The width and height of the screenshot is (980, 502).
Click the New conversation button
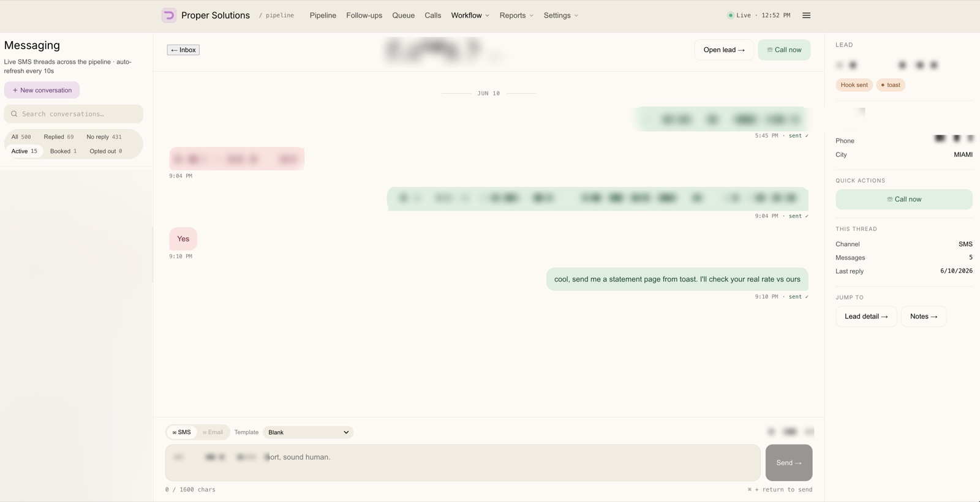(x=42, y=90)
